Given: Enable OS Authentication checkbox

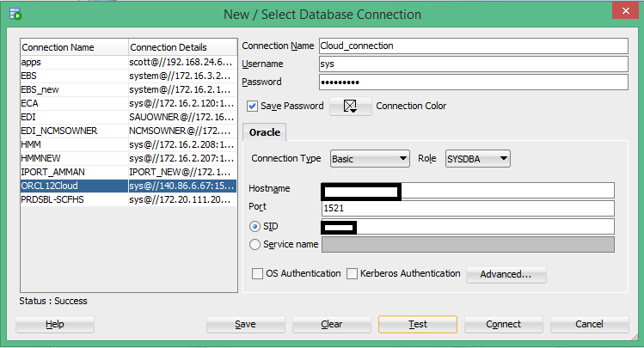Looking at the screenshot, I should [x=258, y=274].
